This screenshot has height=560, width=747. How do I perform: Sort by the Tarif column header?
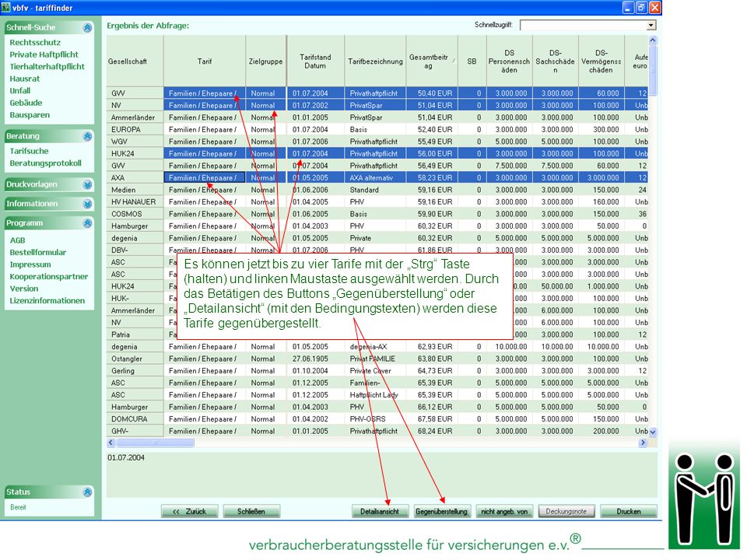tap(205, 61)
